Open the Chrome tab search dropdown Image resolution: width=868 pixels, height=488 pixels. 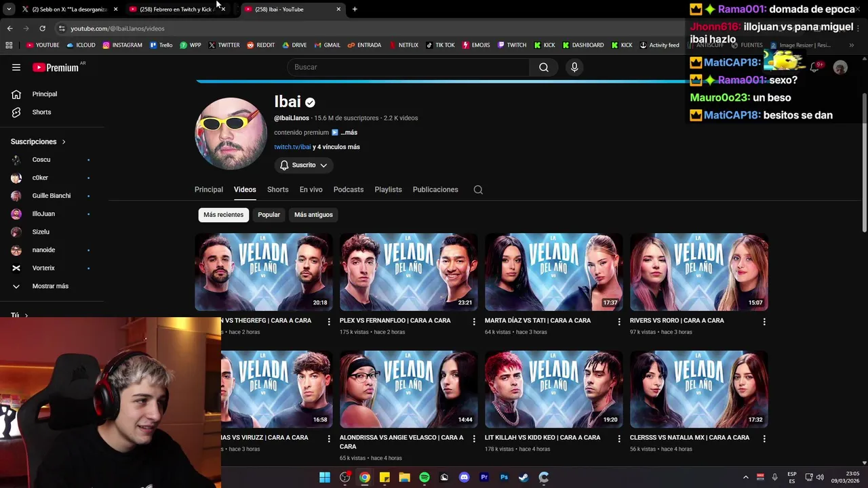[9, 9]
